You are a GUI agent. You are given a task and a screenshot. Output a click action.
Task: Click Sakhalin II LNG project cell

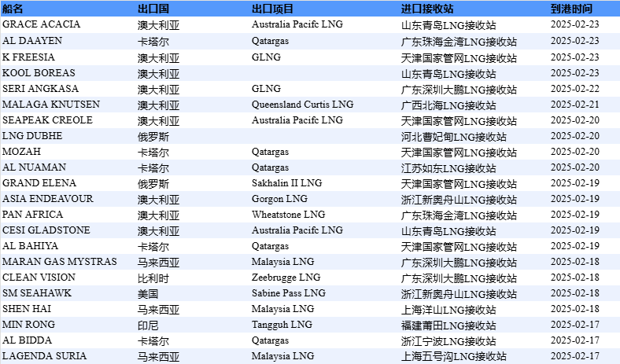pyautogui.click(x=286, y=183)
